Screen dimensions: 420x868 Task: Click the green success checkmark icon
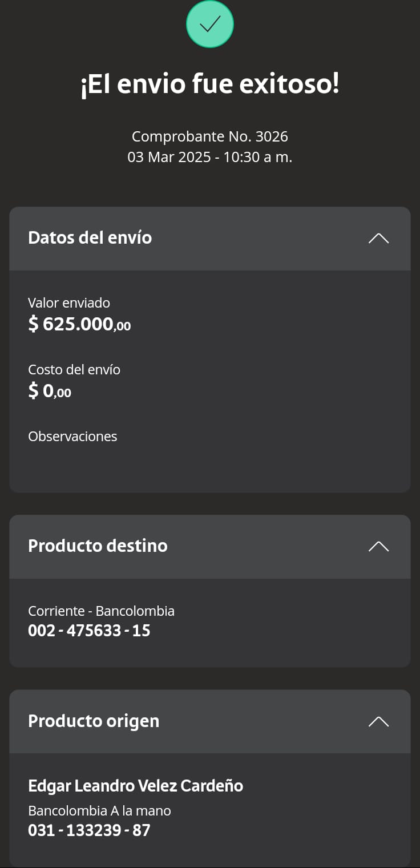(x=210, y=24)
